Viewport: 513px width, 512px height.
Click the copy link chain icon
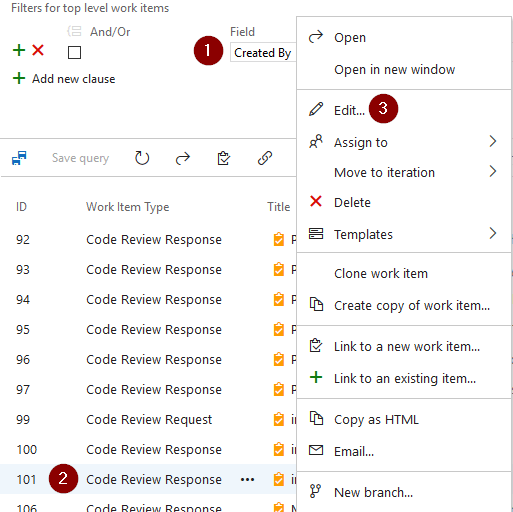[265, 158]
